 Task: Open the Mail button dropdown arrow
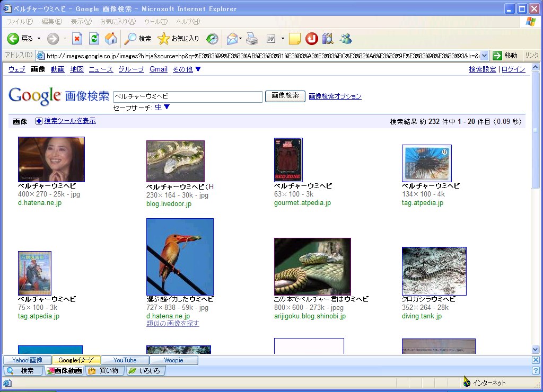[240, 38]
